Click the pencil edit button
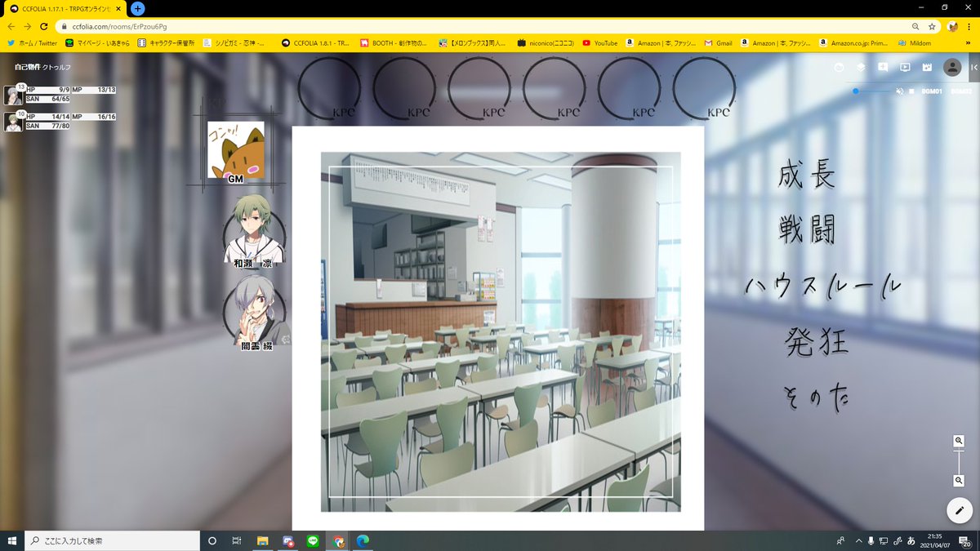The image size is (980, 551). 959,509
